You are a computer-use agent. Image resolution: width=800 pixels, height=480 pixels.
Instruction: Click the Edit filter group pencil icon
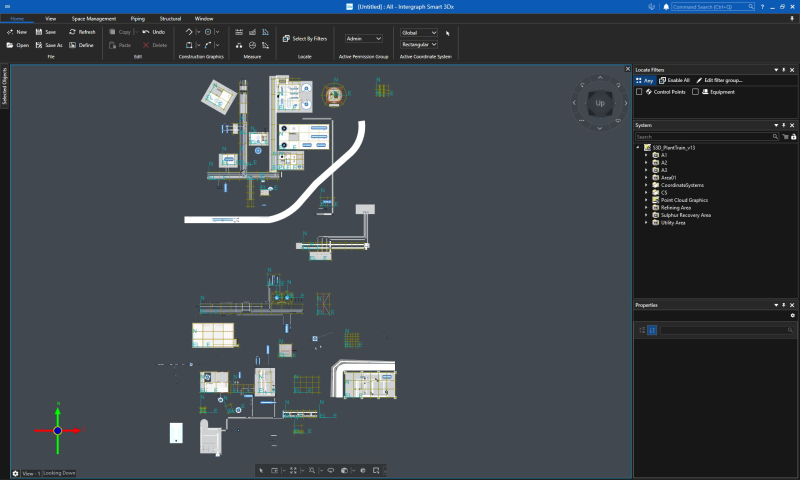699,80
